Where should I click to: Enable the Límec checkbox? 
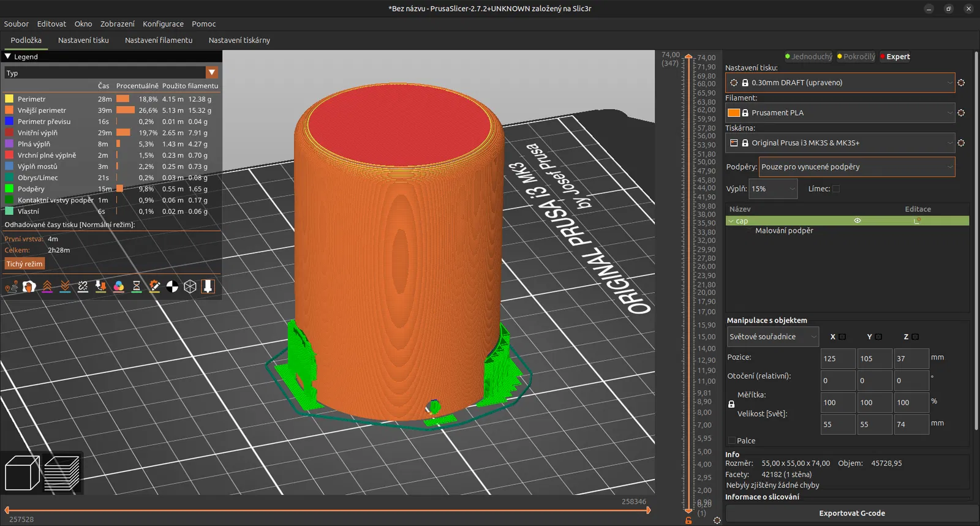(x=836, y=189)
